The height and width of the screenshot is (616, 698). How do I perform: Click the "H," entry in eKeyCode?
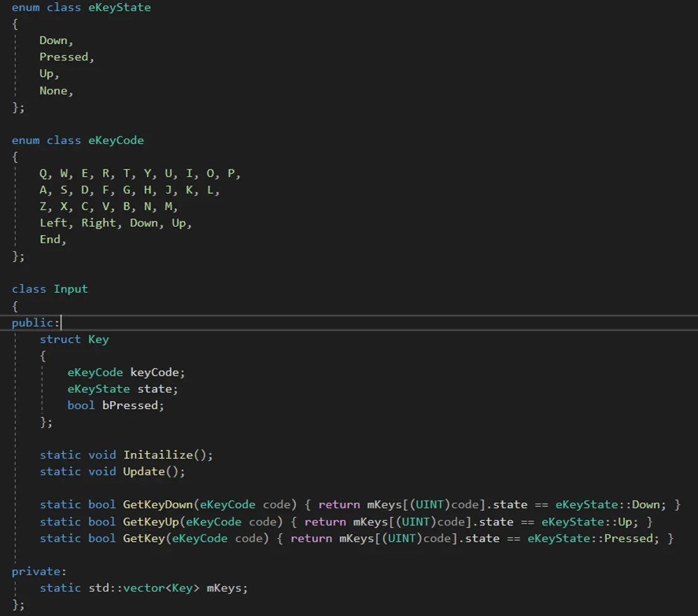pyautogui.click(x=150, y=190)
